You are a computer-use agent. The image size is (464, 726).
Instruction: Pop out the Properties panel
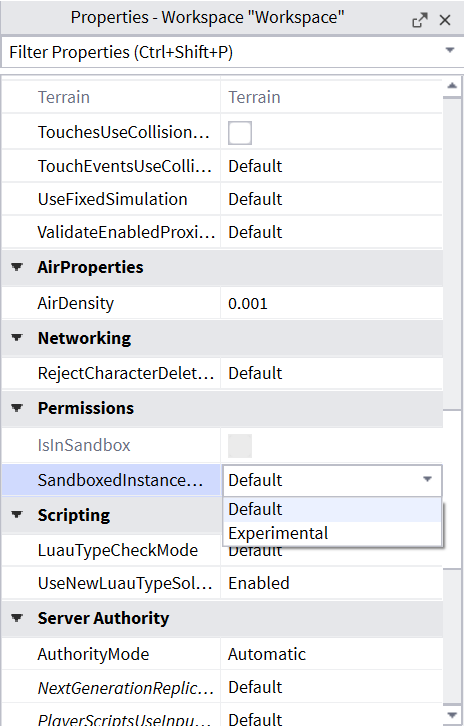[420, 20]
